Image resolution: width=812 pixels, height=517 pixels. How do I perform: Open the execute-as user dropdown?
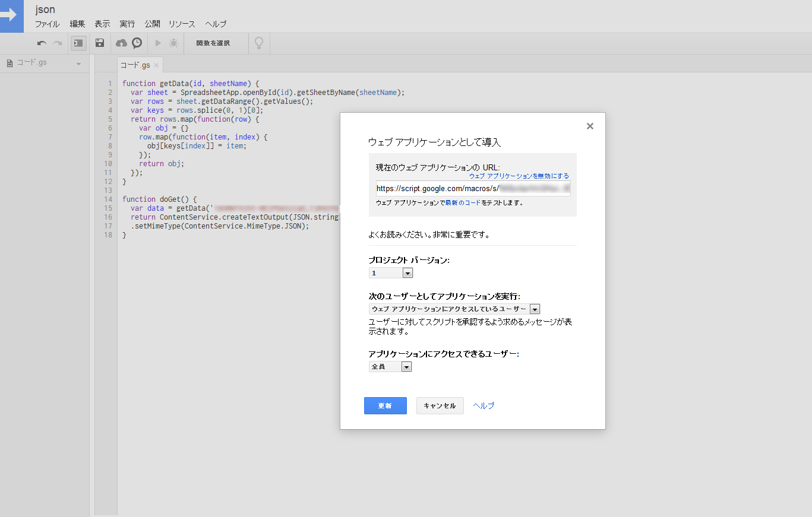(535, 309)
